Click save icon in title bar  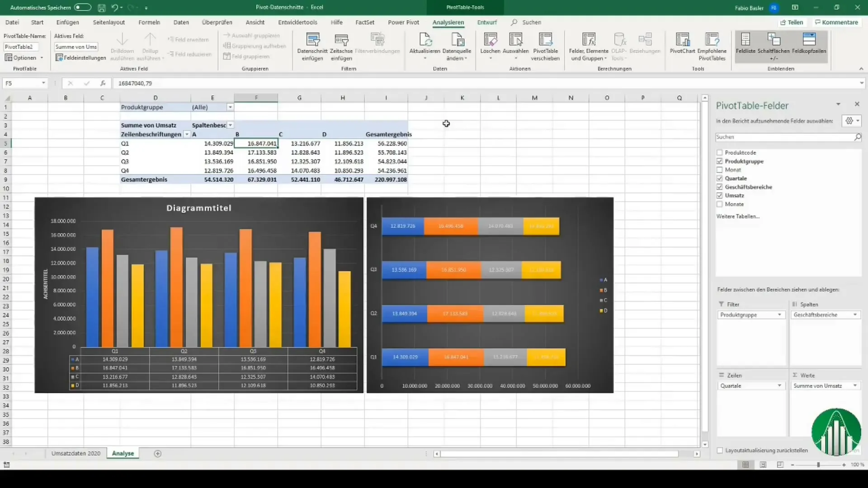tap(102, 8)
